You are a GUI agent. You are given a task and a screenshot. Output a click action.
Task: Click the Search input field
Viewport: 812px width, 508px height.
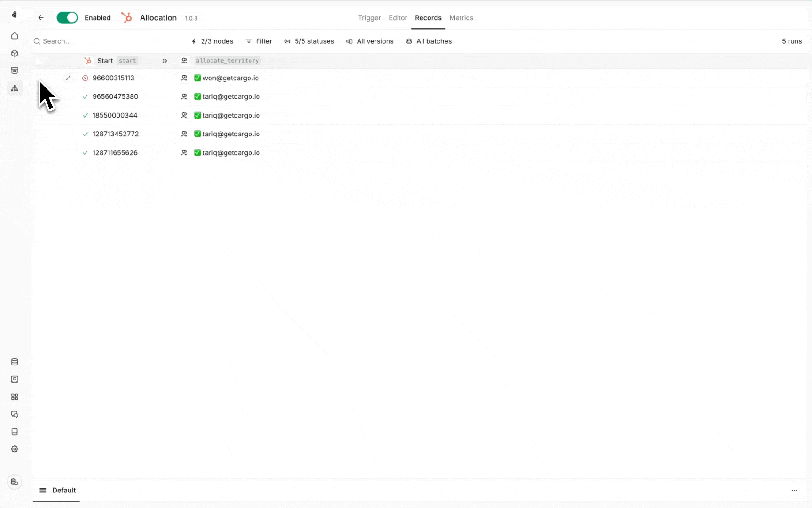pos(108,41)
